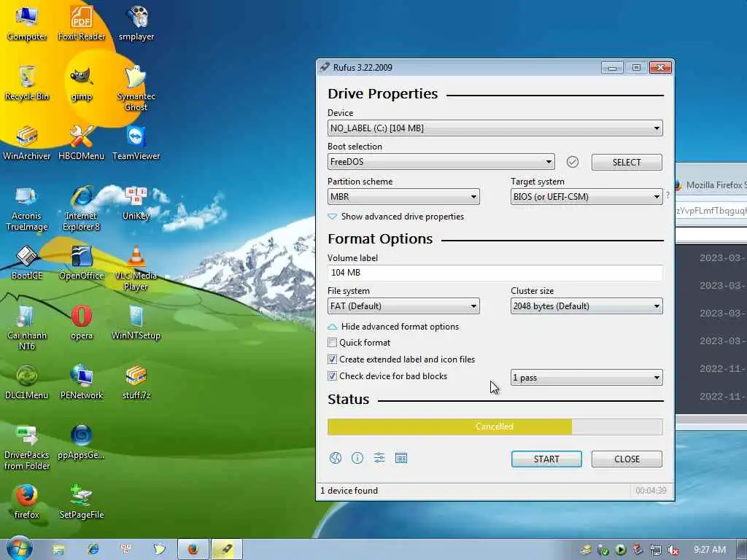This screenshot has height=560, width=747.
Task: Click the CLOSE button in Rufus
Action: (627, 459)
